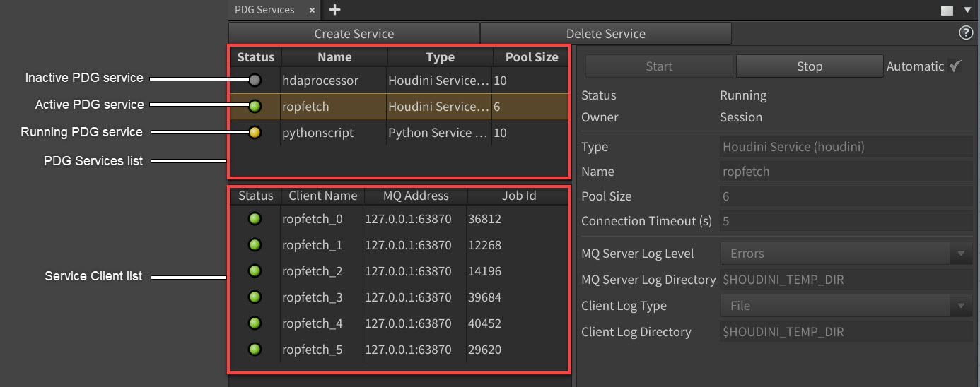Screen dimensions: 980x387
Task: Click Job Id 36812
Action: [484, 219]
